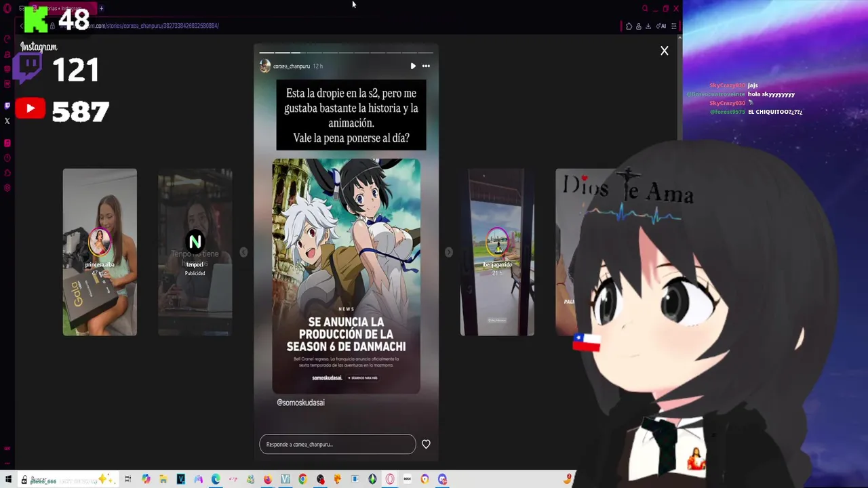
Task: Open Opera sidebar extensions icon
Action: (x=7, y=173)
